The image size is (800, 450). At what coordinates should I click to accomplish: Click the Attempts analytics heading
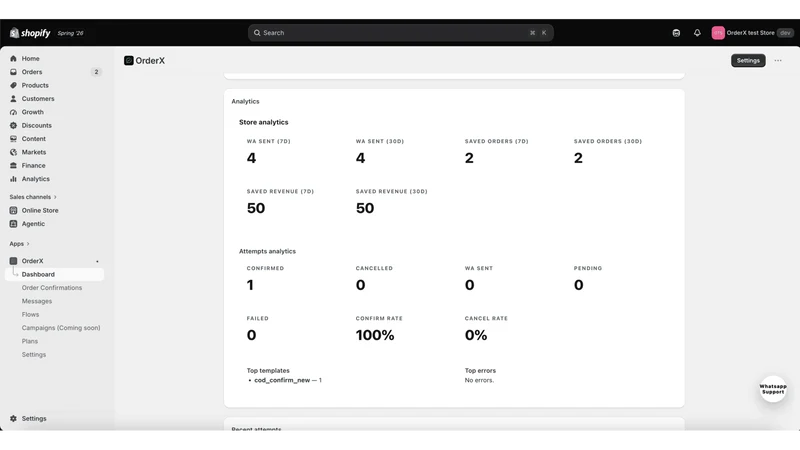(x=267, y=251)
